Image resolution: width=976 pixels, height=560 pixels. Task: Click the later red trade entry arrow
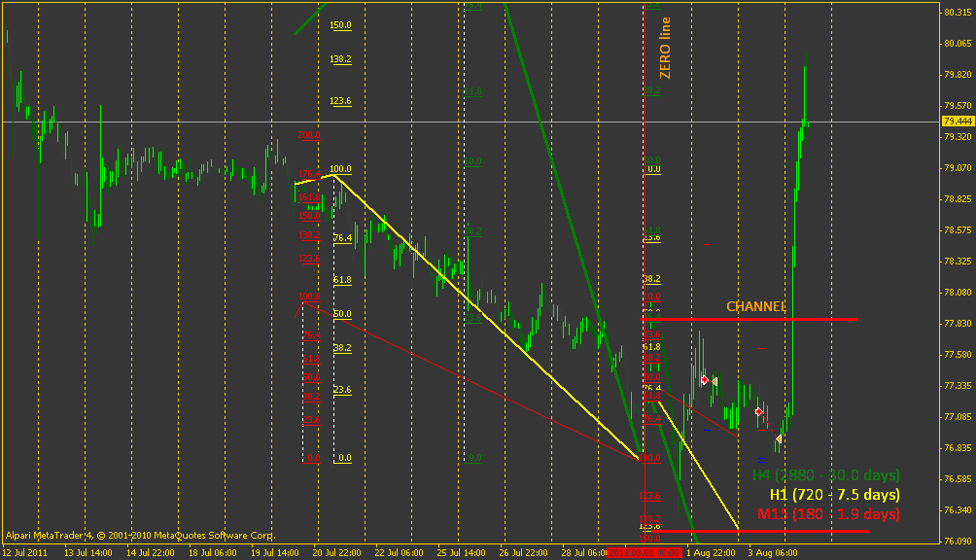[x=759, y=412]
